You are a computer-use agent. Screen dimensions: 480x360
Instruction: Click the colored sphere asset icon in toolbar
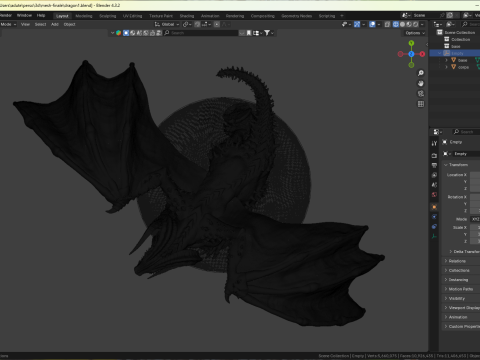click(x=118, y=33)
